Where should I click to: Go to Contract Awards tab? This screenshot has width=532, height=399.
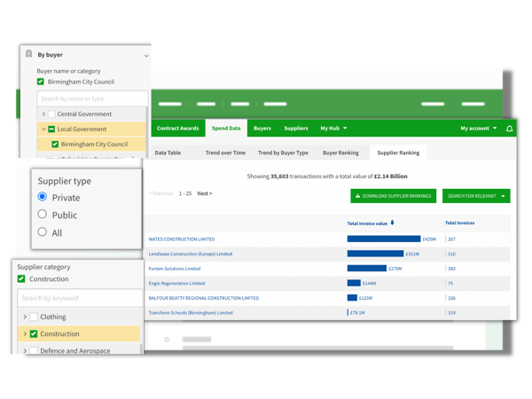178,129
